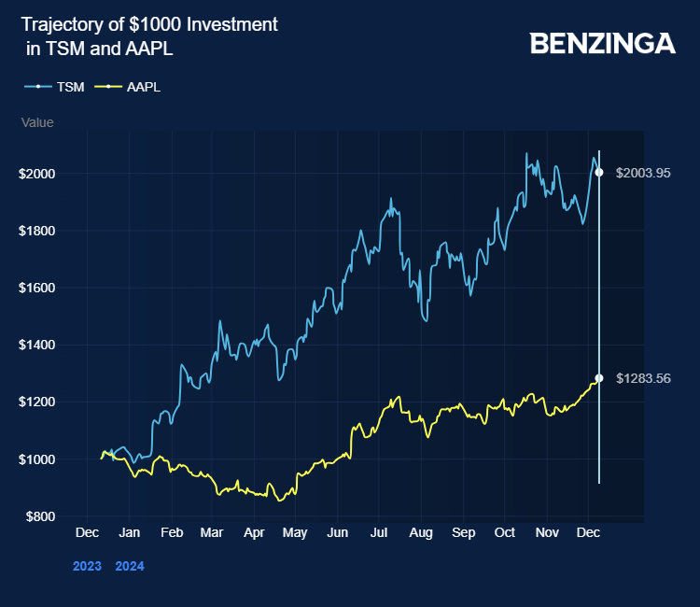Click the $2003.95 TSM value label
The height and width of the screenshot is (607, 700).
[643, 173]
